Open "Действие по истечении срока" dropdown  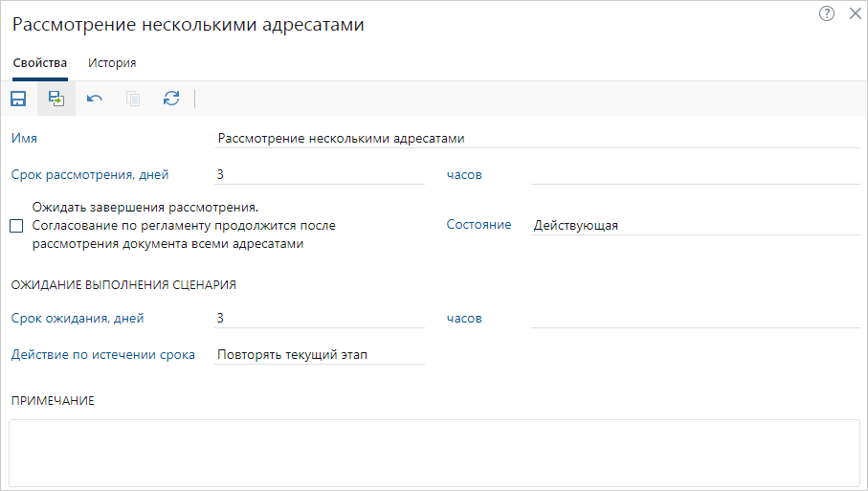[320, 355]
